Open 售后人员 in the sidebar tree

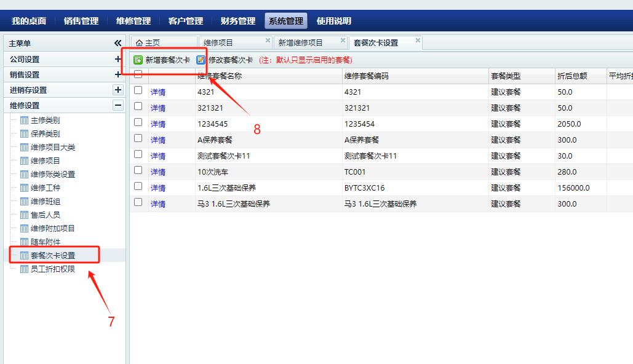click(46, 215)
